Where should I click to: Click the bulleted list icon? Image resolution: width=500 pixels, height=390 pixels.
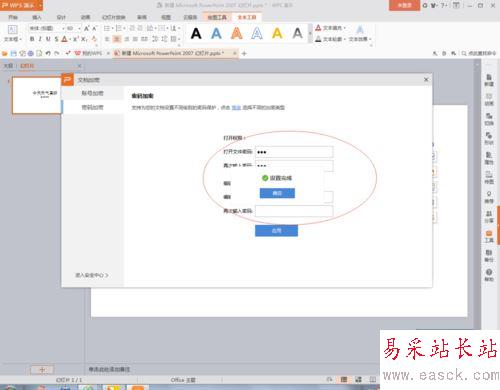tap(107, 28)
